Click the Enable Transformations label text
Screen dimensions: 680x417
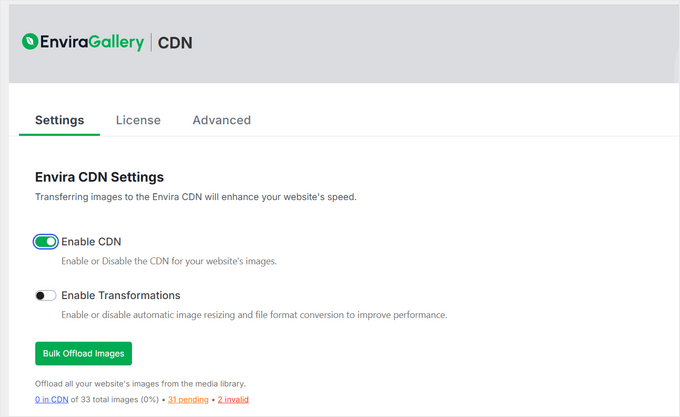pyautogui.click(x=120, y=295)
